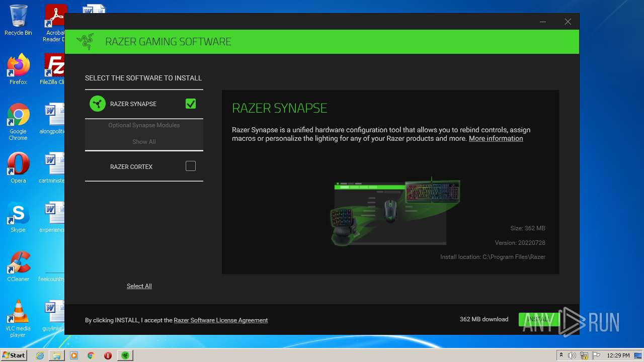Open the Opera desktop shortcut

click(x=18, y=168)
